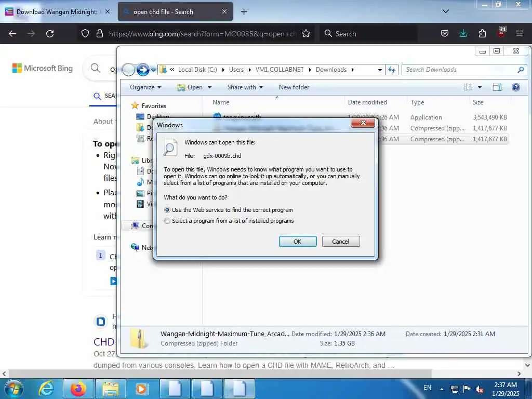
Task: Close the Download Wangan Midnight tab
Action: click(x=108, y=12)
